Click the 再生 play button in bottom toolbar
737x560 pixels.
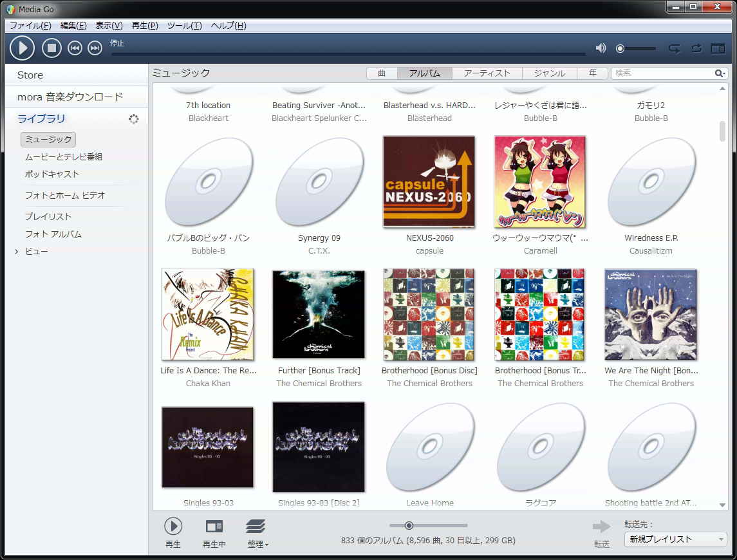pyautogui.click(x=173, y=533)
